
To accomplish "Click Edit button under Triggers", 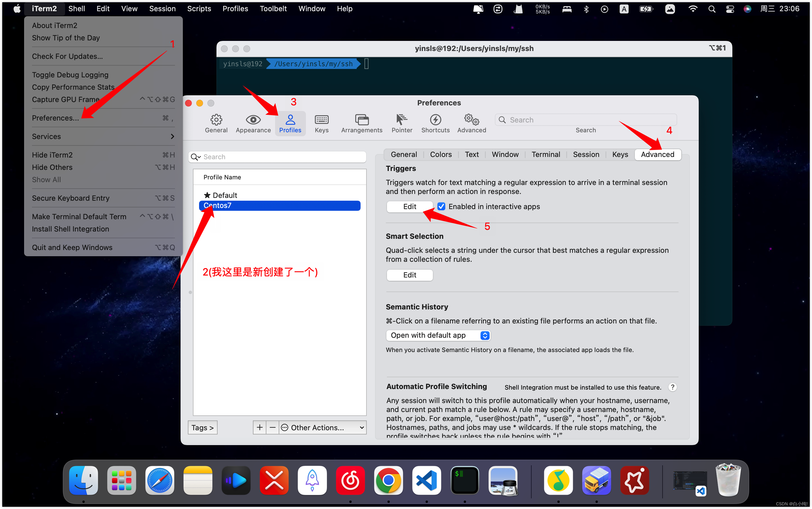I will click(410, 206).
